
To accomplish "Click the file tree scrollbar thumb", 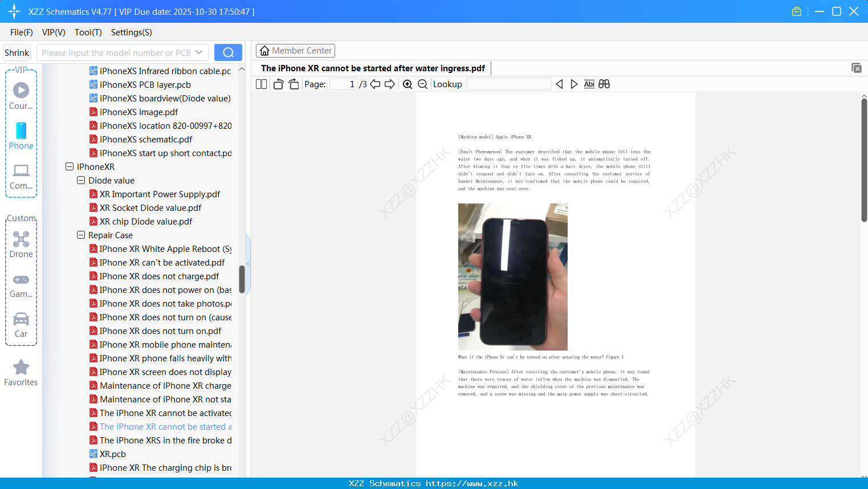I will (242, 279).
